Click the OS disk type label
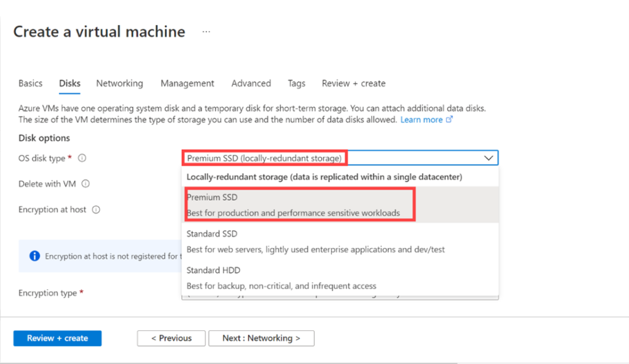 (x=42, y=158)
